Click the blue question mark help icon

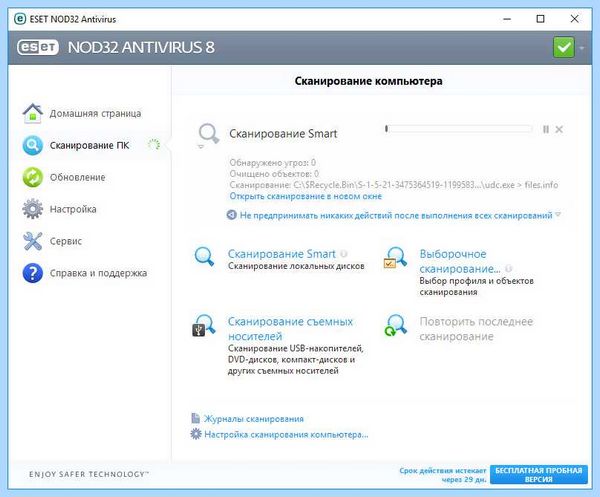pyautogui.click(x=33, y=273)
